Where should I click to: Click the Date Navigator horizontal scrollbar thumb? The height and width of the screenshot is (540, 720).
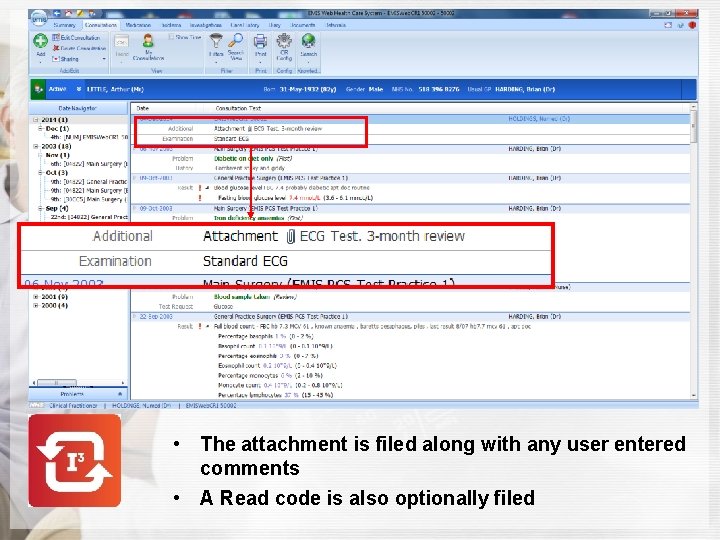coord(57,382)
